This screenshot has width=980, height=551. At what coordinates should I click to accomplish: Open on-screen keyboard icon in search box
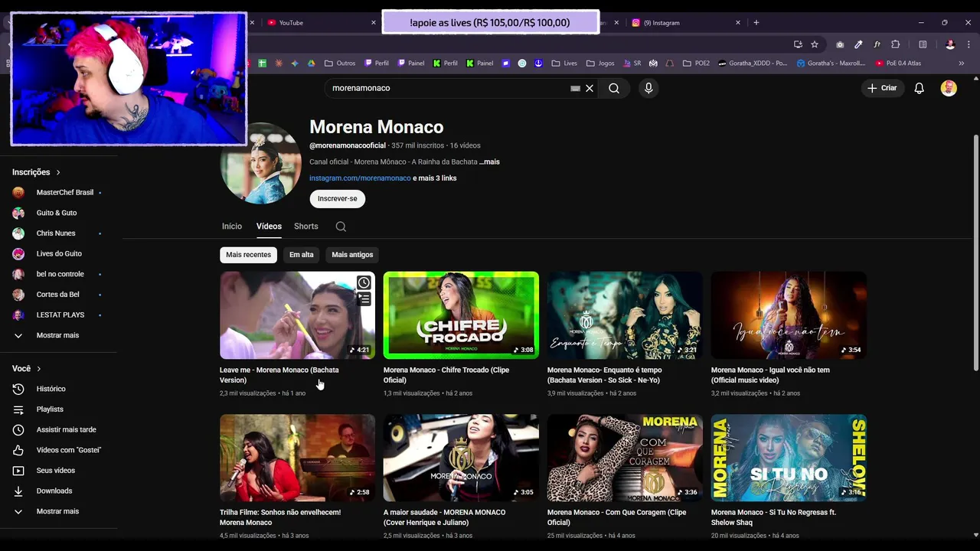point(575,88)
